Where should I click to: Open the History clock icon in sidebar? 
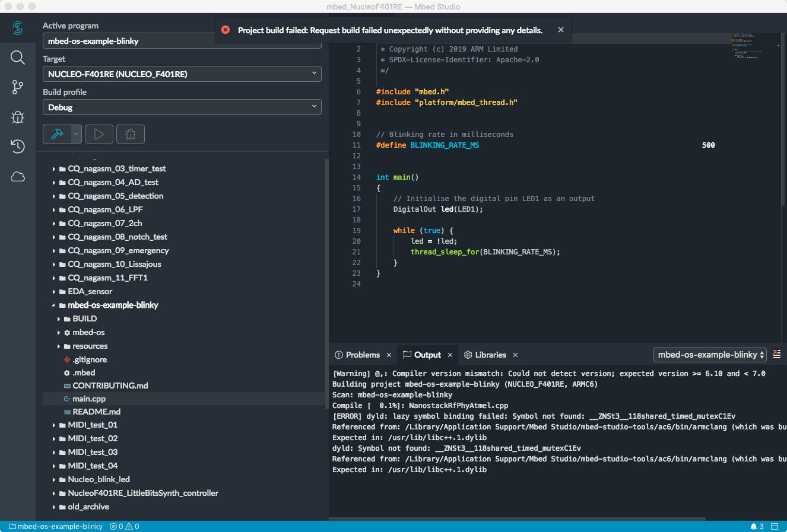(x=18, y=146)
